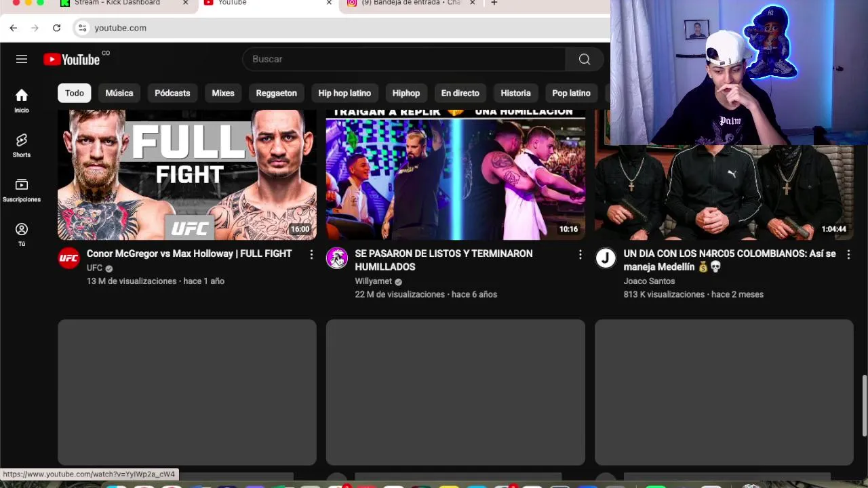Click the browser back arrow

[x=14, y=28]
